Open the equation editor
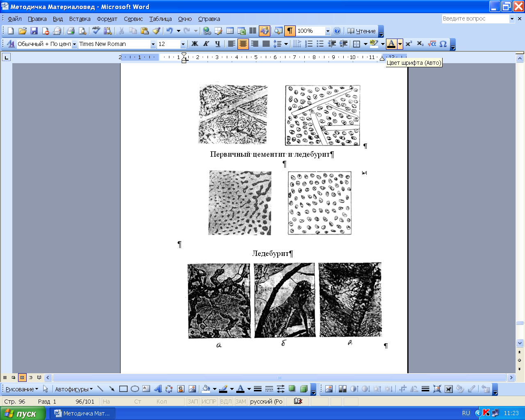The height and width of the screenshot is (420, 525). click(431, 44)
